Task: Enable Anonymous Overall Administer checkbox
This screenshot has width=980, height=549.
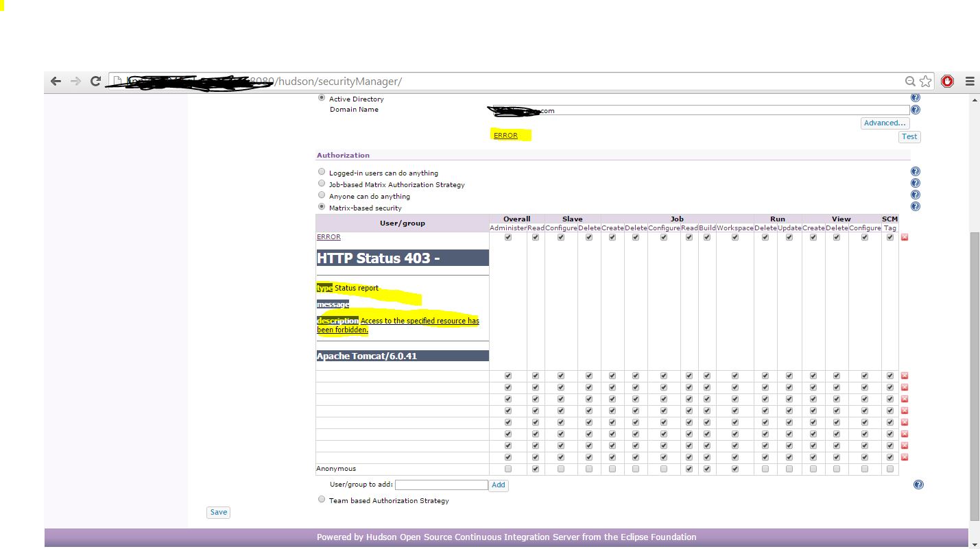Action: [x=508, y=469]
